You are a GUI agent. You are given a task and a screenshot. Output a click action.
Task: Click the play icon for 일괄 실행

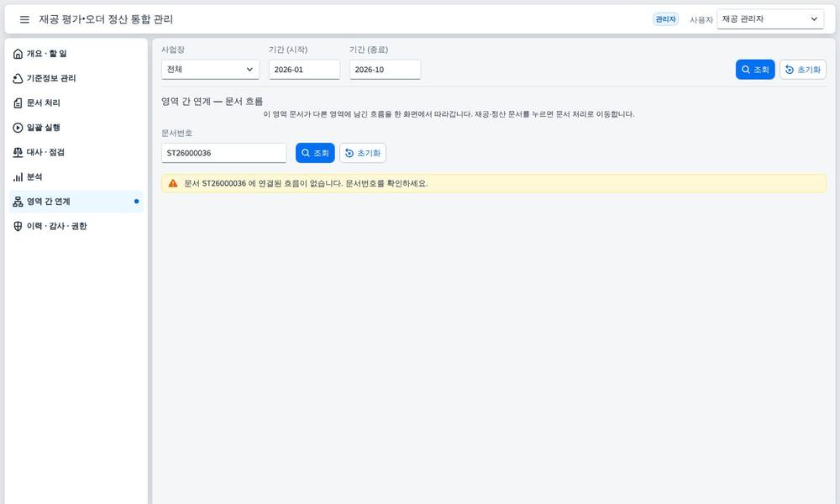(x=18, y=128)
